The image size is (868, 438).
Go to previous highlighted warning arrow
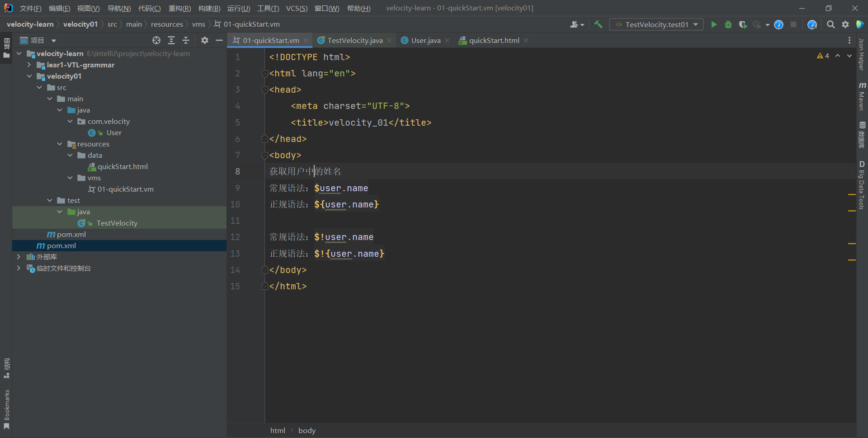pyautogui.click(x=838, y=56)
